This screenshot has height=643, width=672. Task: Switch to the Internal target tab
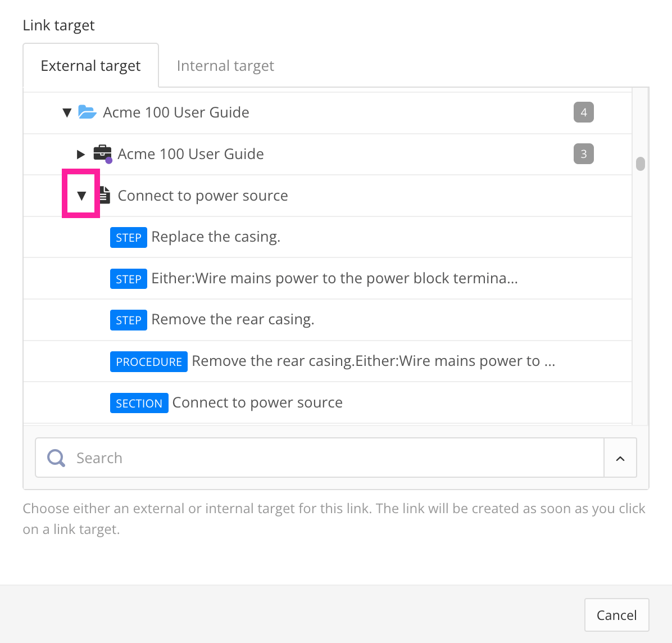pyautogui.click(x=225, y=66)
